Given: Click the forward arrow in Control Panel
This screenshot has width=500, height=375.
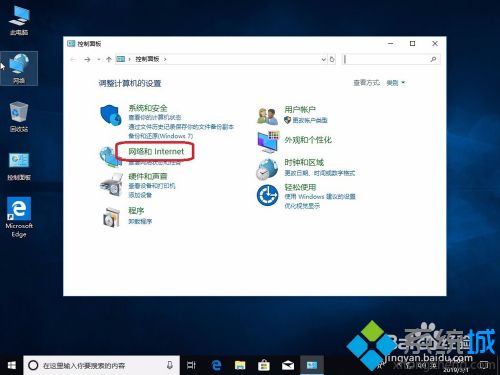Looking at the screenshot, I should click(x=87, y=59).
